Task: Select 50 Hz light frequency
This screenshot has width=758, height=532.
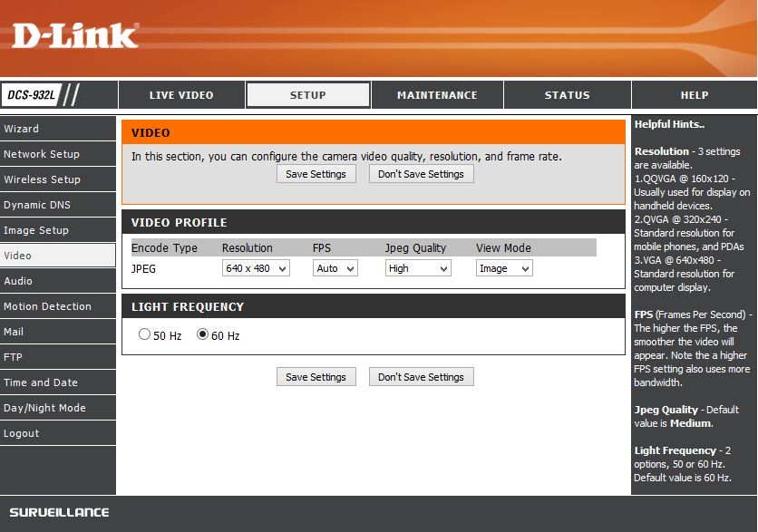Action: pos(144,334)
